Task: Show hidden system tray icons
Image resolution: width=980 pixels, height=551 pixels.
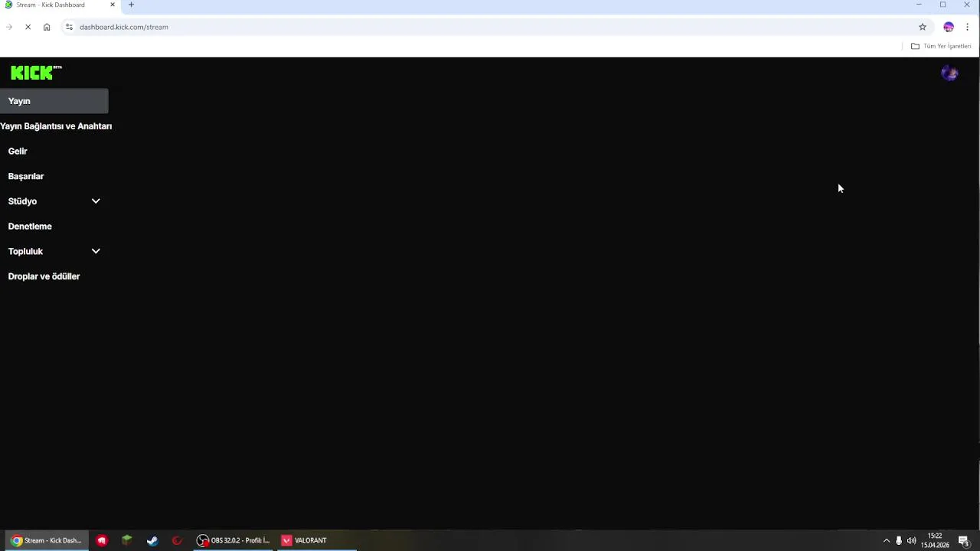Action: 887,540
